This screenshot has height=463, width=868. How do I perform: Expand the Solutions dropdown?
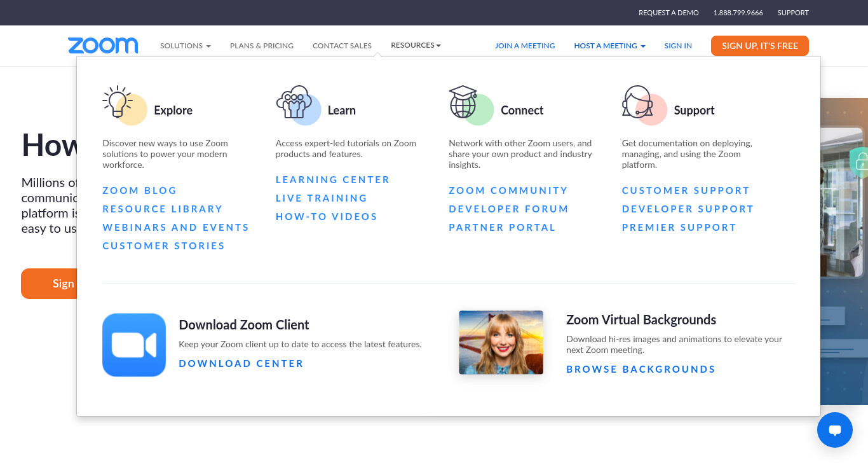(185, 46)
